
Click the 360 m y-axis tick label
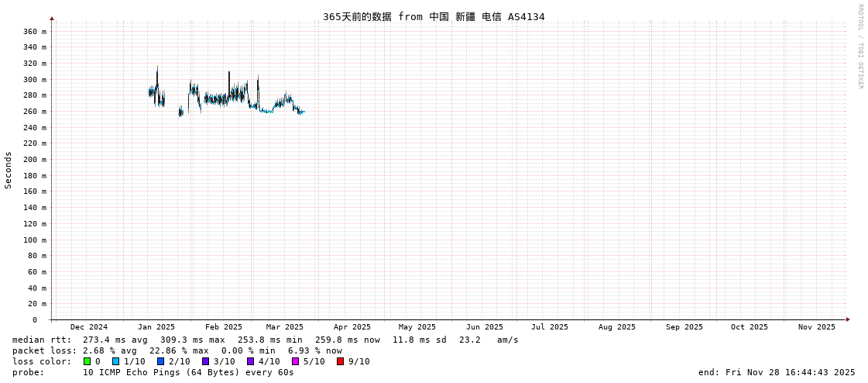(35, 32)
